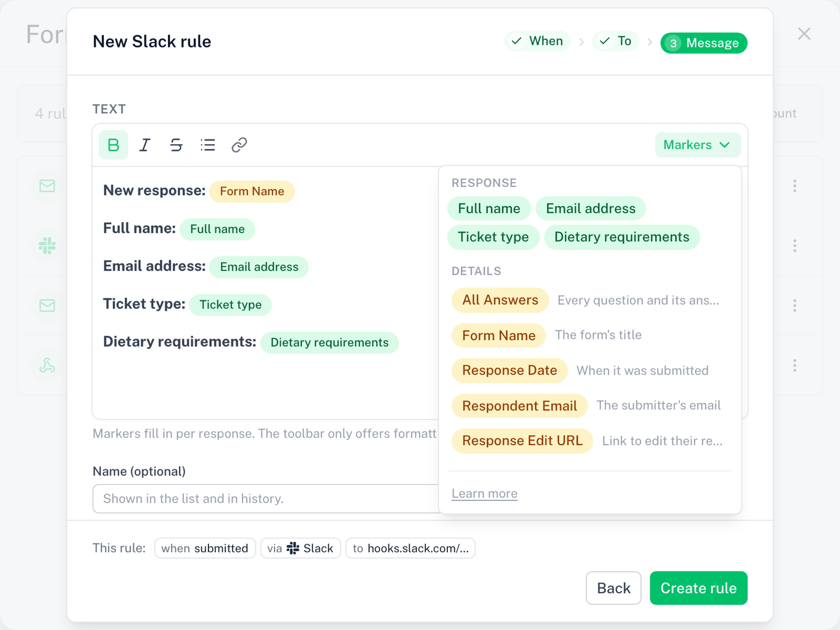Click the hooks.slack.com destination chip
Viewport: 840px width, 630px height.
coord(411,549)
